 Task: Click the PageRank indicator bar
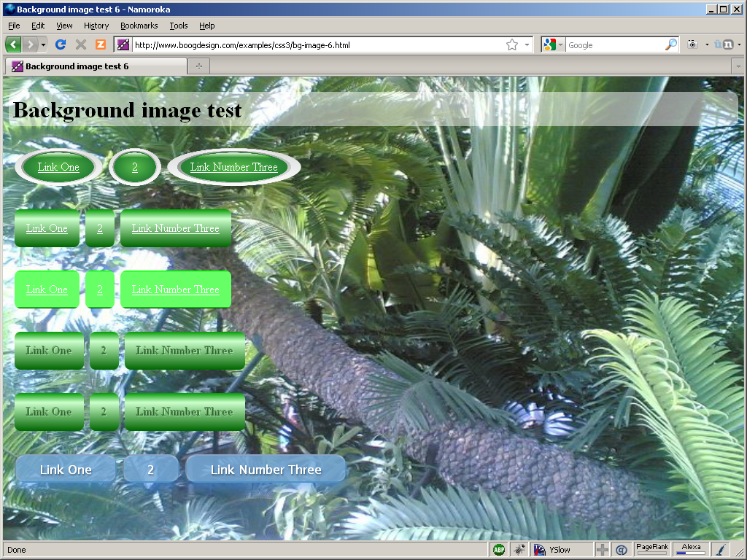click(x=652, y=549)
